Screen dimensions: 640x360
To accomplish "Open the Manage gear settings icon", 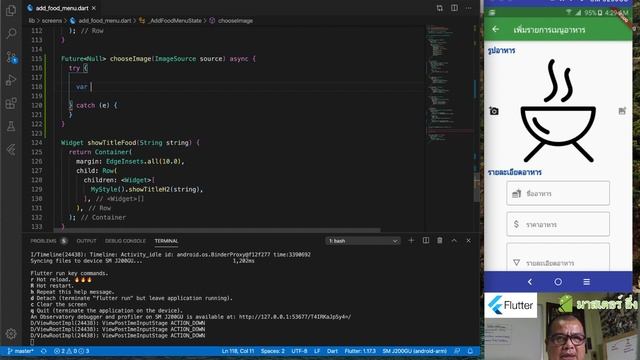I will click(11, 334).
